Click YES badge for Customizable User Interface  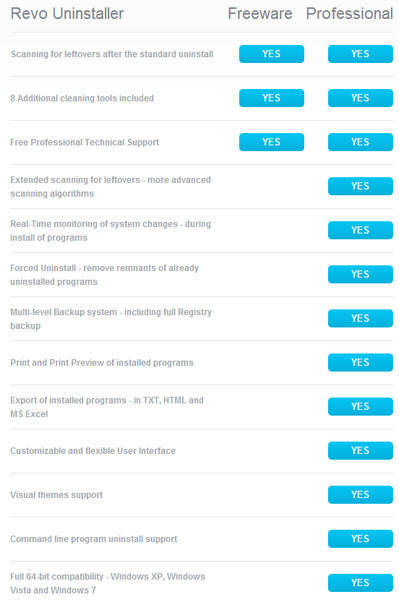tap(360, 450)
